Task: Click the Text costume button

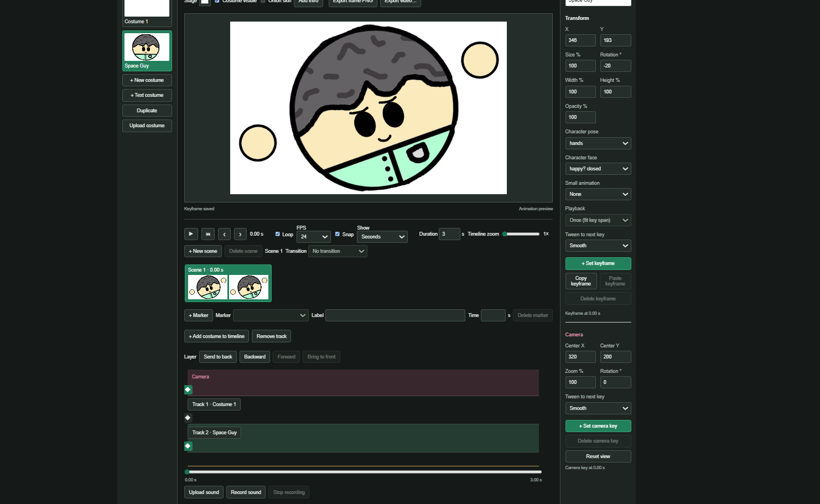Action: pyautogui.click(x=147, y=95)
